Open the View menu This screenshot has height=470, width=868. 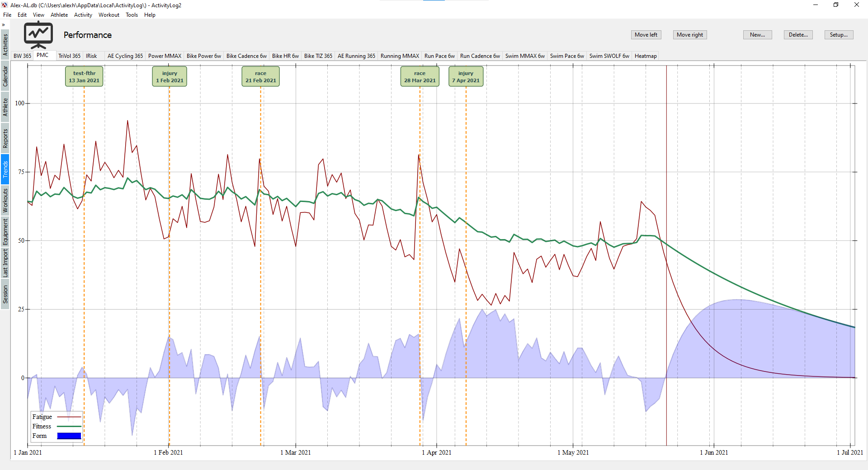(38, 15)
